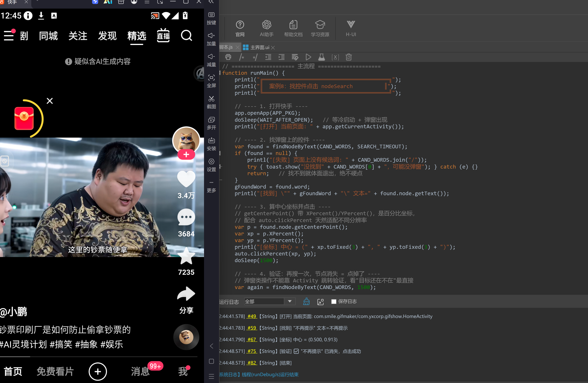Click 全屏 fullscreen in emulator sidebar
Viewport: 588px width, 383px height.
pyautogui.click(x=211, y=81)
